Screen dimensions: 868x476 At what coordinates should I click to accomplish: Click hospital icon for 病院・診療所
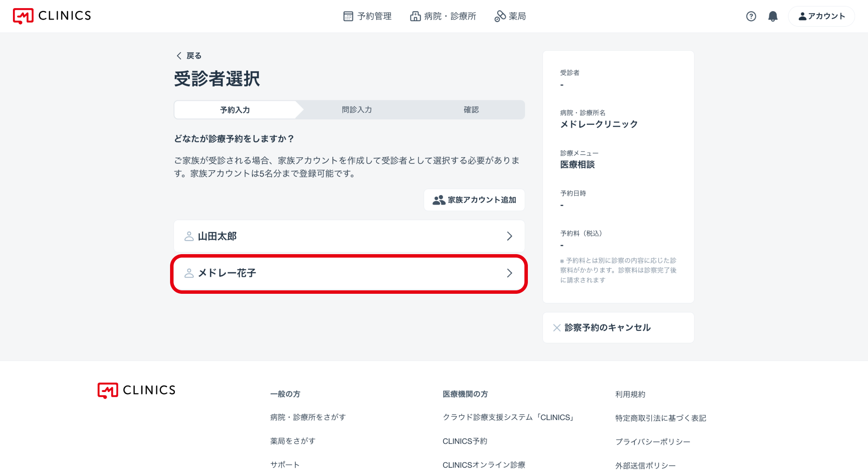[x=415, y=16]
